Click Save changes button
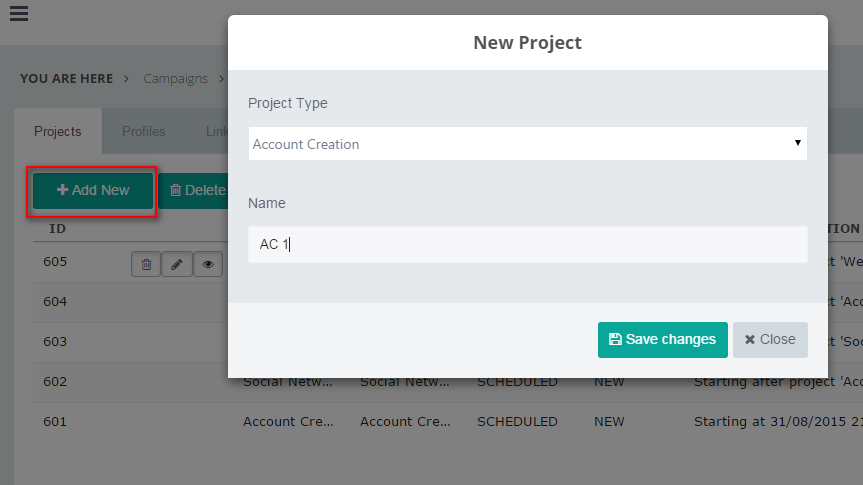The image size is (863, 485). [x=663, y=340]
